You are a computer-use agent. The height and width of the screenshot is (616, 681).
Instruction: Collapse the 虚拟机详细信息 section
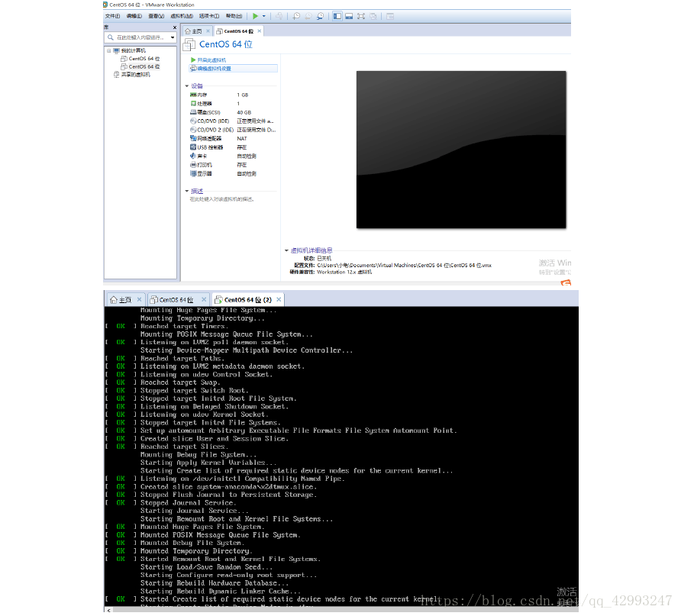click(286, 250)
